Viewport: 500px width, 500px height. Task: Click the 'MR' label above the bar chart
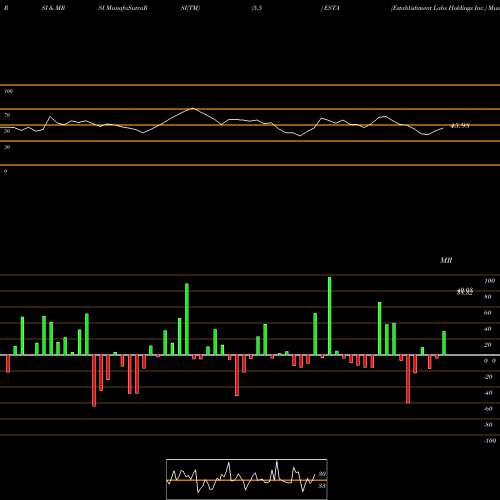[446, 260]
